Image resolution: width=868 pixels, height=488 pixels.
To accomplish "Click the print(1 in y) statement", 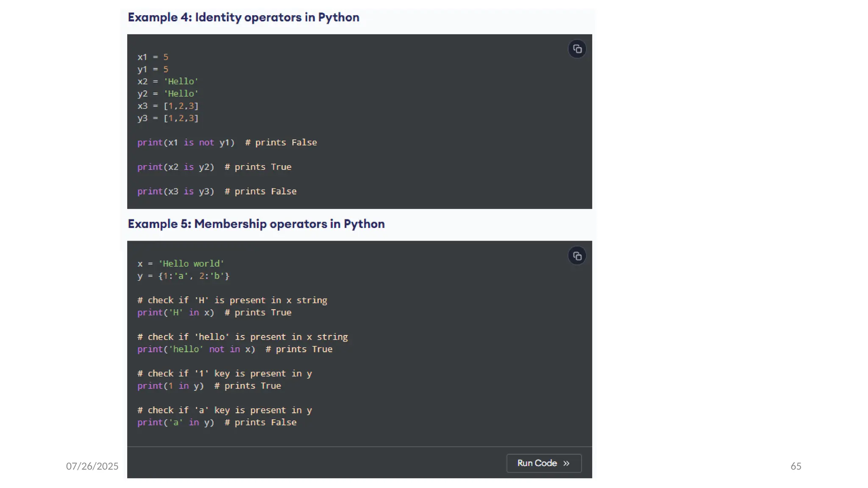I will [x=170, y=386].
